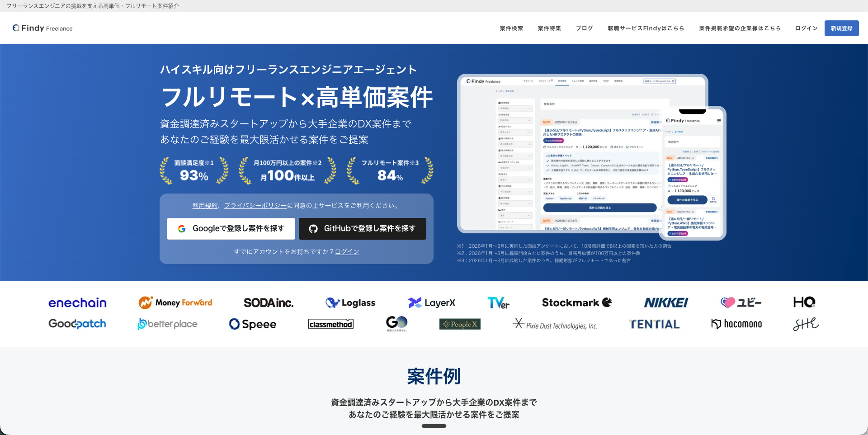This screenshot has width=868, height=435.
Task: Click the top banner text フリーランスエンジニアの挑戦を支える
Action: click(93, 6)
